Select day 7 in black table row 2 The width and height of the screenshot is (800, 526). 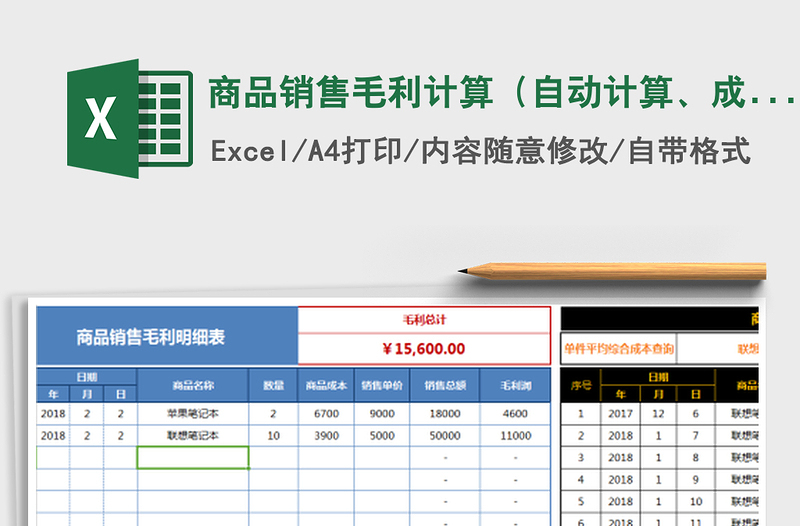pyautogui.click(x=695, y=436)
